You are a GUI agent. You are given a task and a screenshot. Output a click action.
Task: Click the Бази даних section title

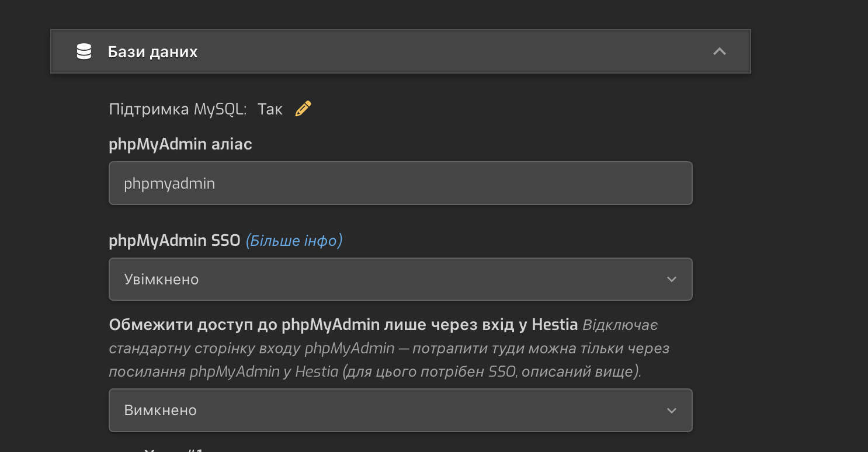click(153, 52)
